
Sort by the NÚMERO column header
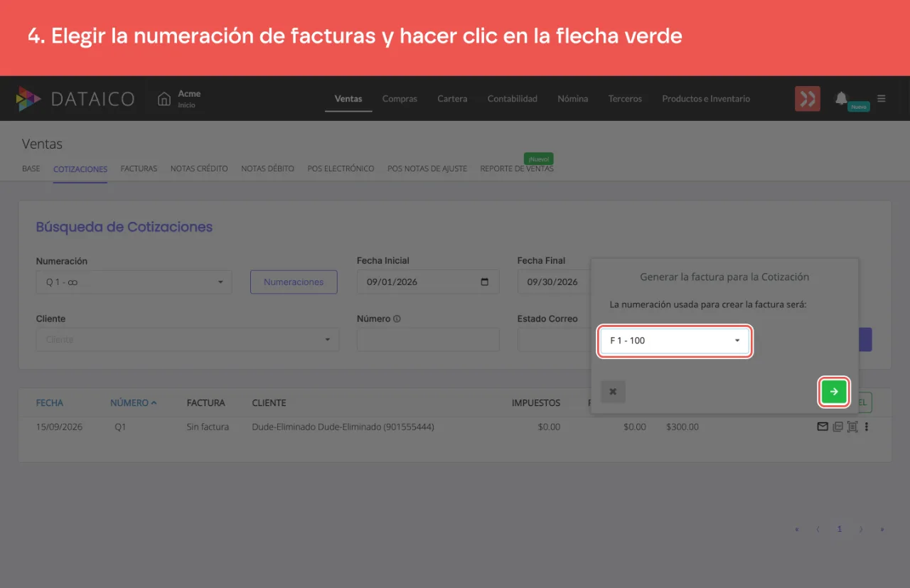point(134,403)
